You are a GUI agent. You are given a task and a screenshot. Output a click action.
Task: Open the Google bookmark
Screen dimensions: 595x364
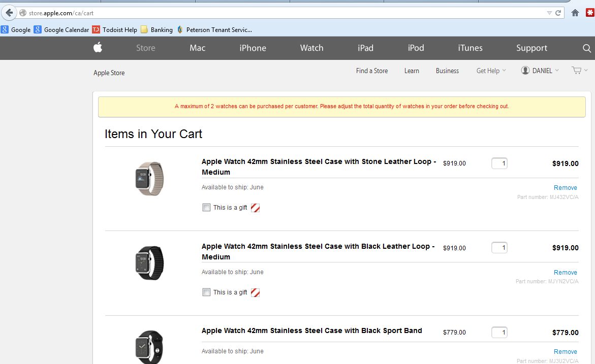16,29
